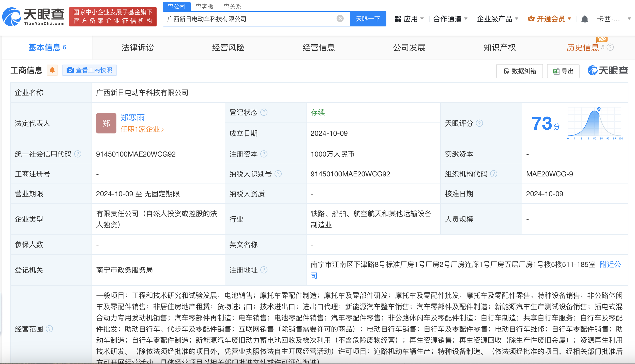This screenshot has height=364, width=635.
Task: Click the TianYanCha logo icon
Action: (x=12, y=17)
